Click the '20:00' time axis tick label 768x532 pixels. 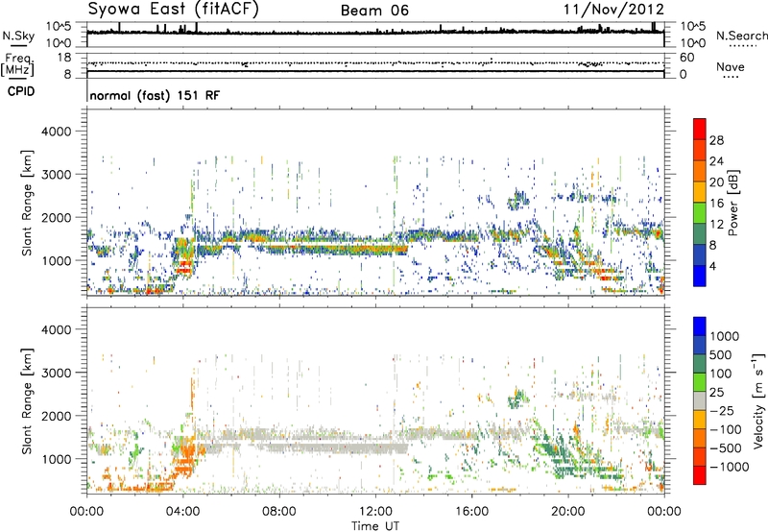pos(568,512)
